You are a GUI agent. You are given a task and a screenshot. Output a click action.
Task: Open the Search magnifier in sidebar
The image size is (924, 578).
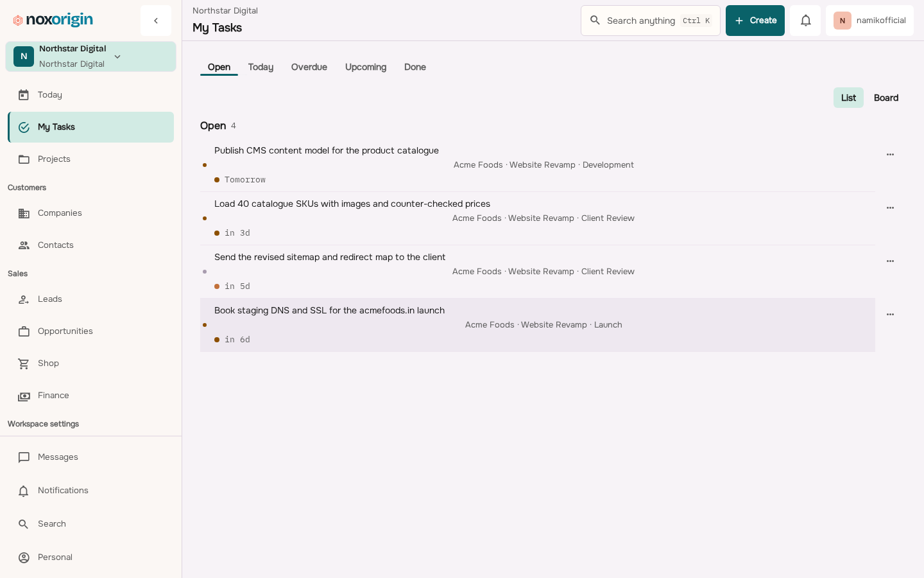24,524
